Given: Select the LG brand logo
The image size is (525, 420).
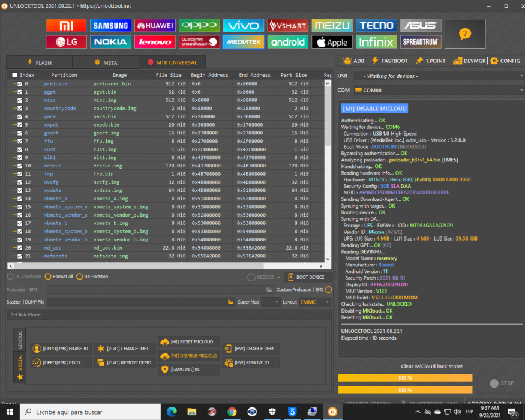Looking at the screenshot, I should (x=66, y=42).
